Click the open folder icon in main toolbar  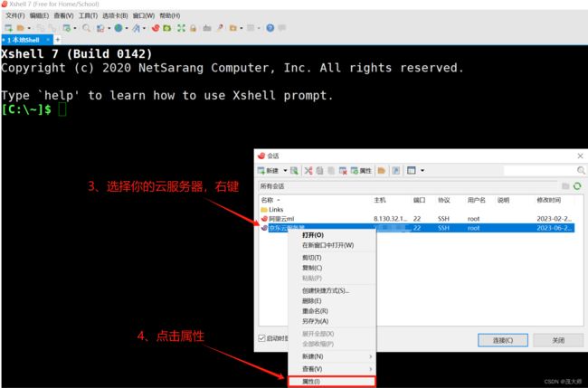coord(21,28)
